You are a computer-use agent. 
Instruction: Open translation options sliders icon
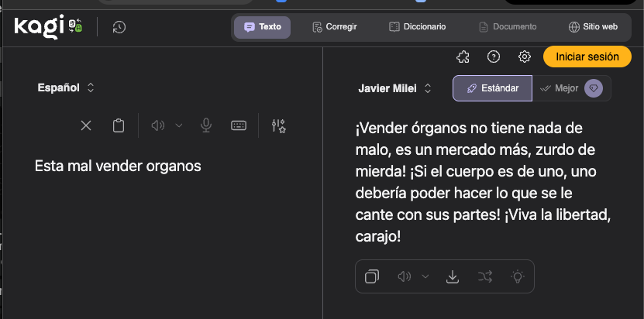point(278,125)
